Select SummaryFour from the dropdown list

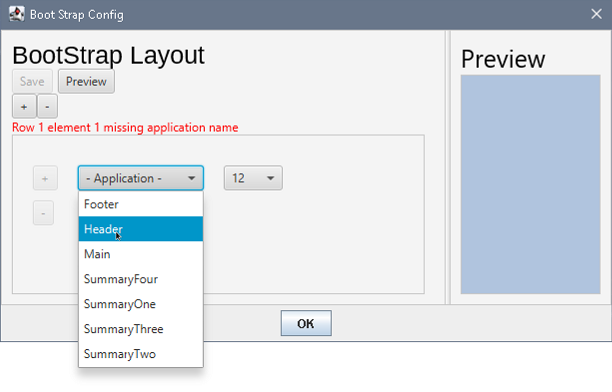(x=141, y=279)
